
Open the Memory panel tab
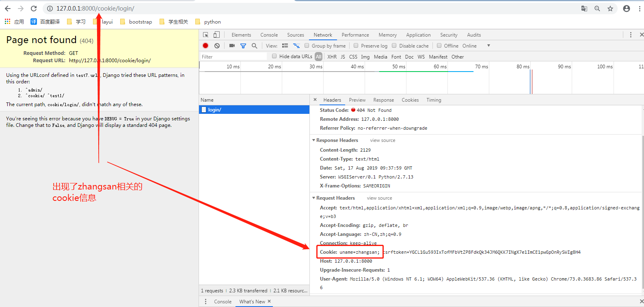[x=388, y=35]
